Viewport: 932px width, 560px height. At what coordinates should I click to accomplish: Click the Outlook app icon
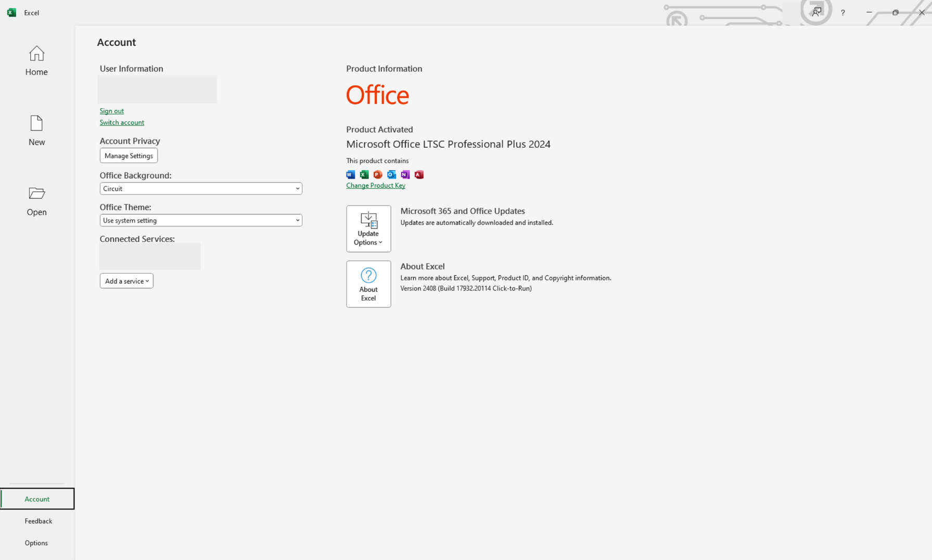[391, 175]
